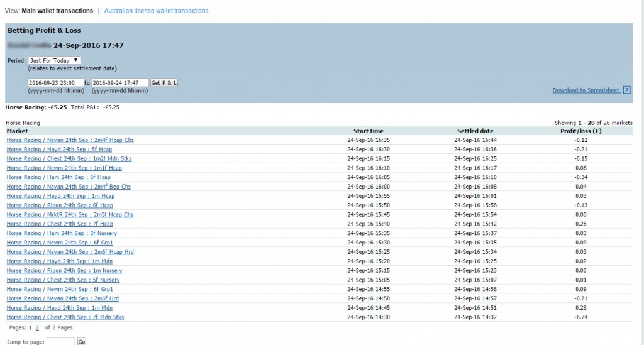Image resolution: width=644 pixels, height=345 pixels.
Task: Open Chest 24th Sep 7f Mdn Stks market
Action: pyautogui.click(x=65, y=317)
